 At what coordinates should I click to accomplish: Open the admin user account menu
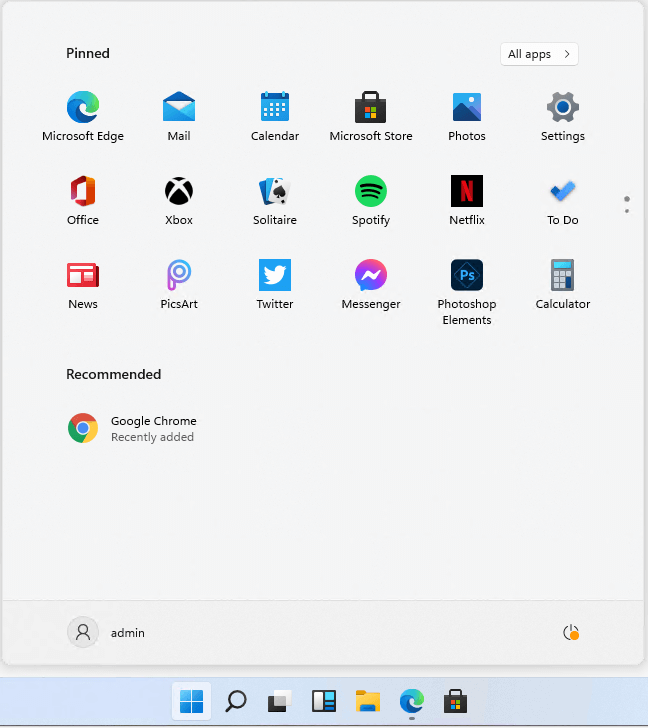(106, 632)
